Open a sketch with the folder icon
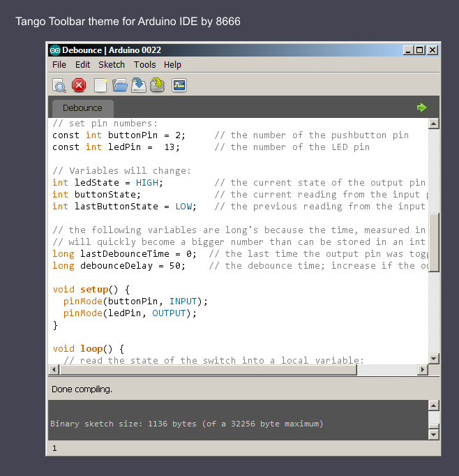 coord(120,85)
